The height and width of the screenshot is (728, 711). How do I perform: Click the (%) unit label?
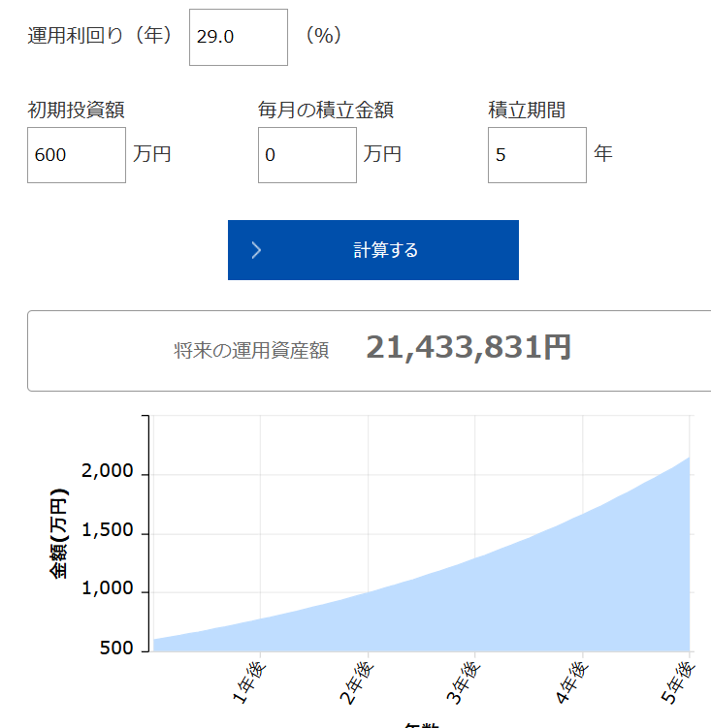324,36
